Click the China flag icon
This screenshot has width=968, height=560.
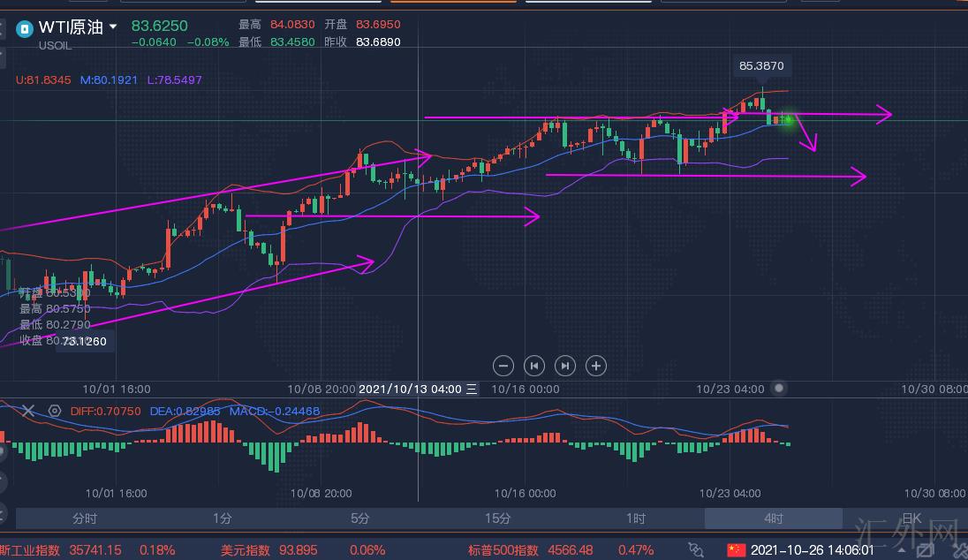click(736, 550)
